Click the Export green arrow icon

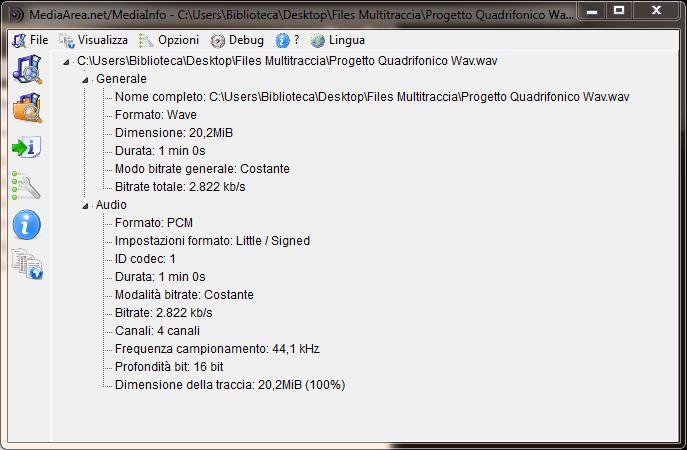click(x=26, y=147)
